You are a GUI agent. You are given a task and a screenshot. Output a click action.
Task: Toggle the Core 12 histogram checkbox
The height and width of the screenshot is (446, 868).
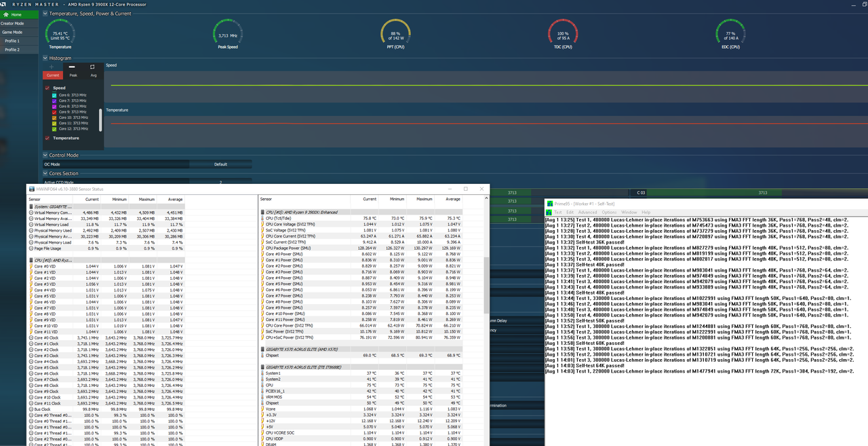point(55,128)
